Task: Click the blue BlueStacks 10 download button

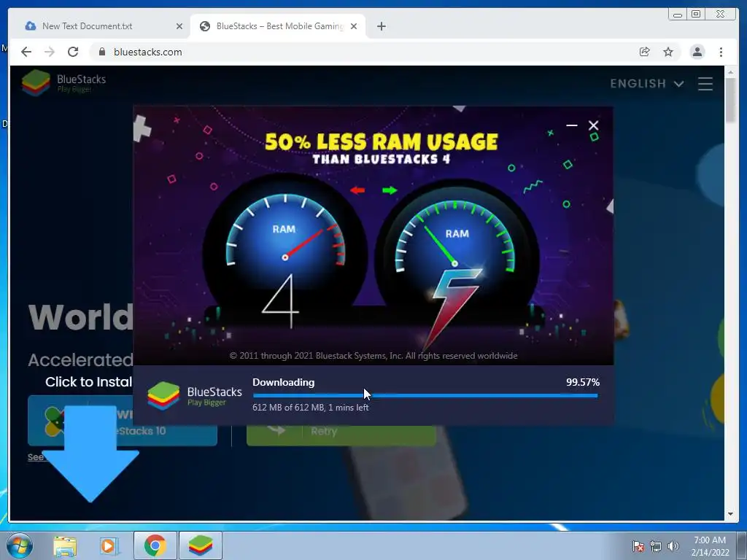Action: (x=123, y=421)
